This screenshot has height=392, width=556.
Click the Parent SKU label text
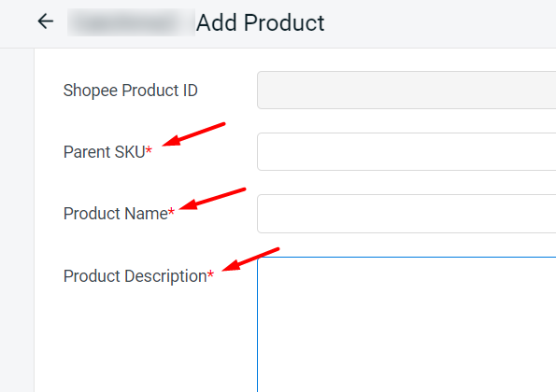coord(105,152)
